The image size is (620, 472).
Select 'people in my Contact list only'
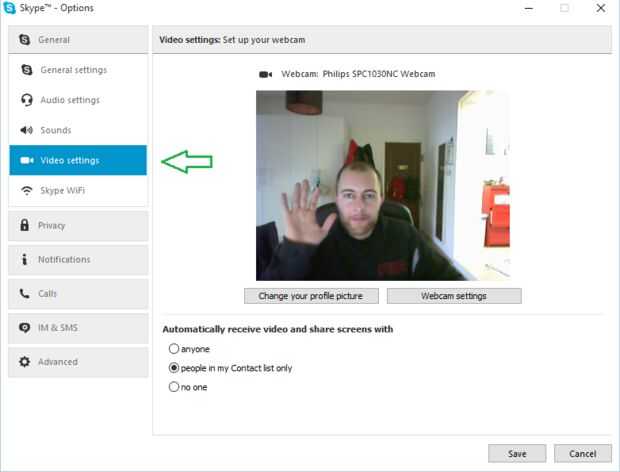pyautogui.click(x=174, y=368)
